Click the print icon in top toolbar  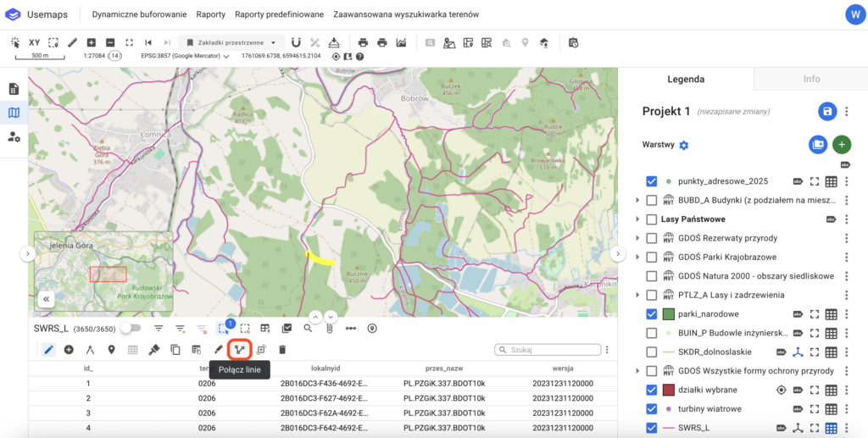click(363, 42)
